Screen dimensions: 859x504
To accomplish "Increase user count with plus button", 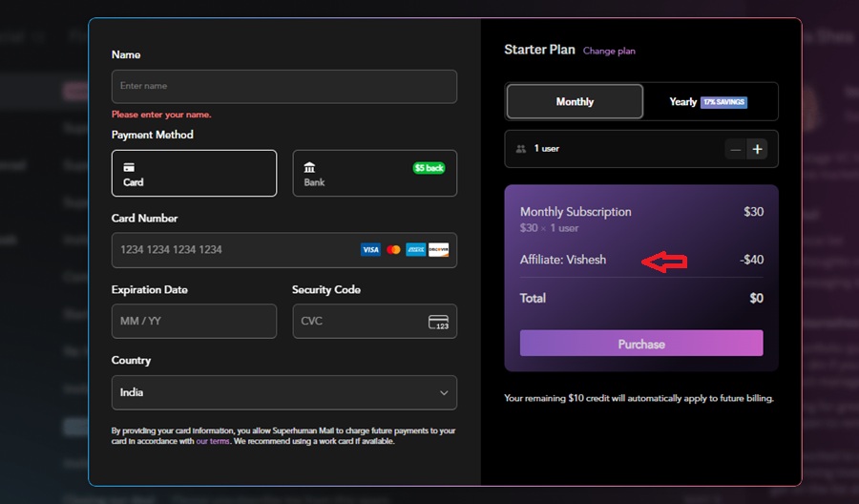I will click(757, 149).
